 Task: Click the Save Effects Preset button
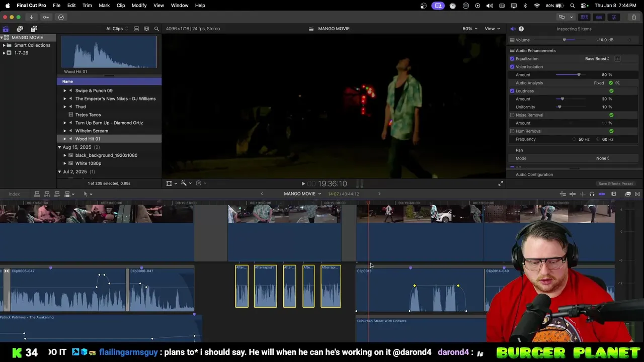point(615,184)
